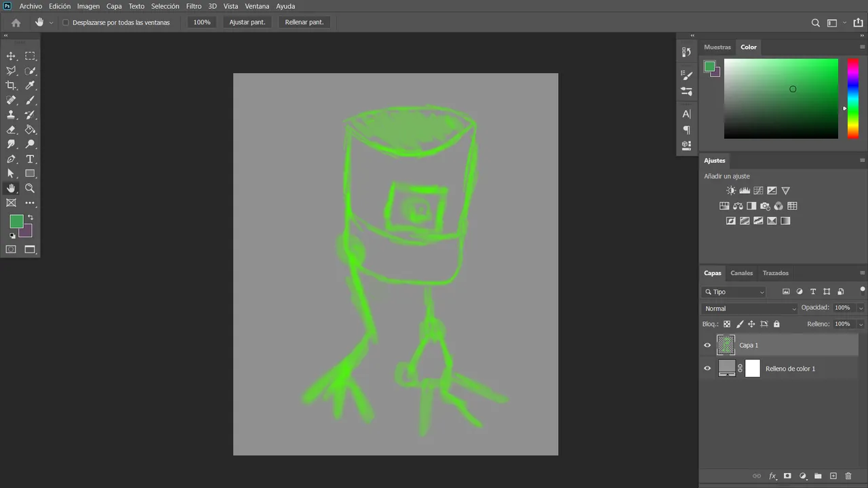Image resolution: width=868 pixels, height=488 pixels.
Task: Select the Crop tool
Action: pyautogui.click(x=11, y=85)
